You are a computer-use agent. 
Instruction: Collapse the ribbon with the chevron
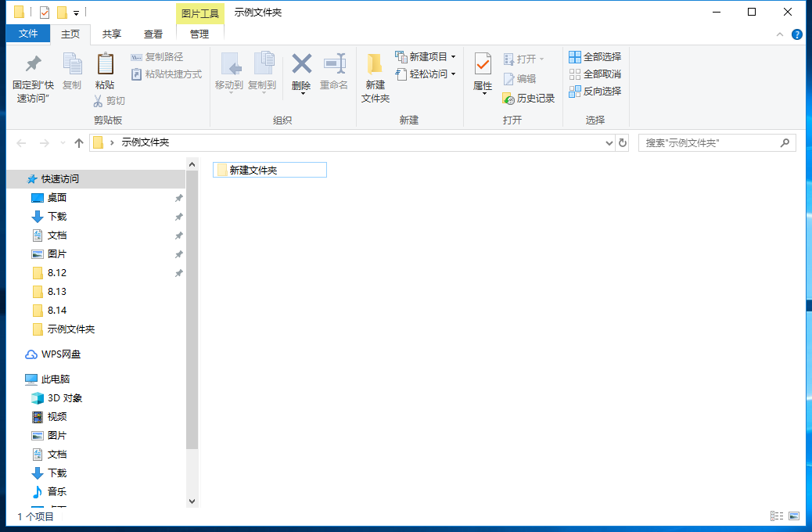pos(779,34)
